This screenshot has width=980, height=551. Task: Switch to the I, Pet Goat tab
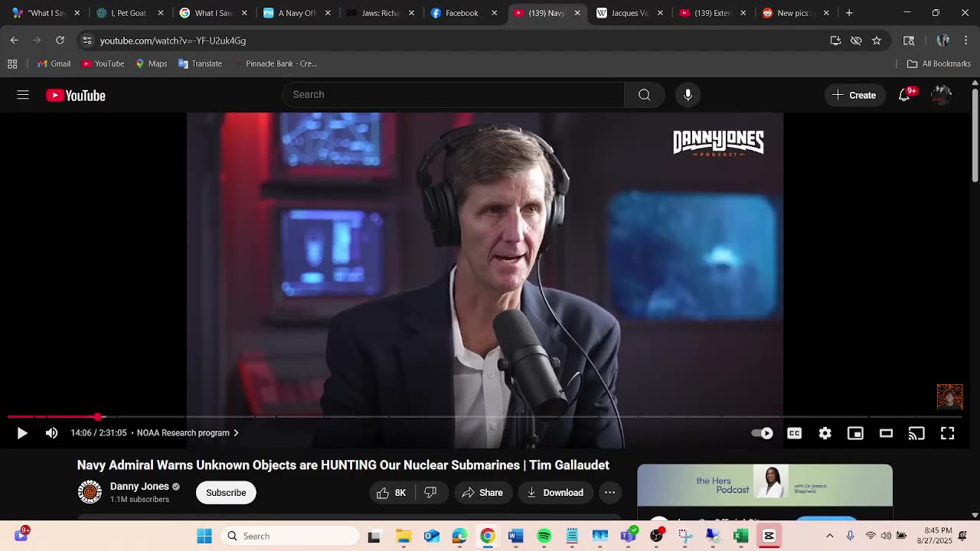[129, 13]
